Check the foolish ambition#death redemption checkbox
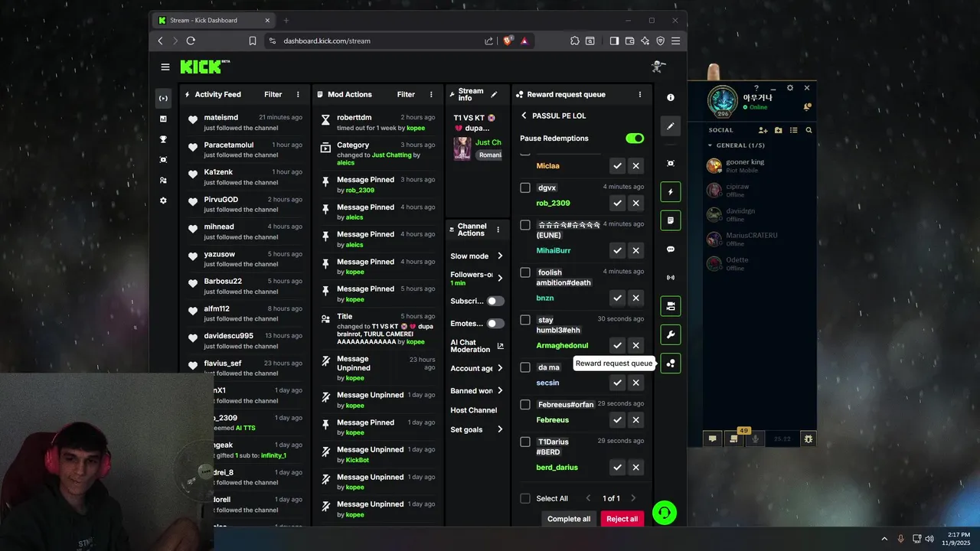 click(525, 272)
